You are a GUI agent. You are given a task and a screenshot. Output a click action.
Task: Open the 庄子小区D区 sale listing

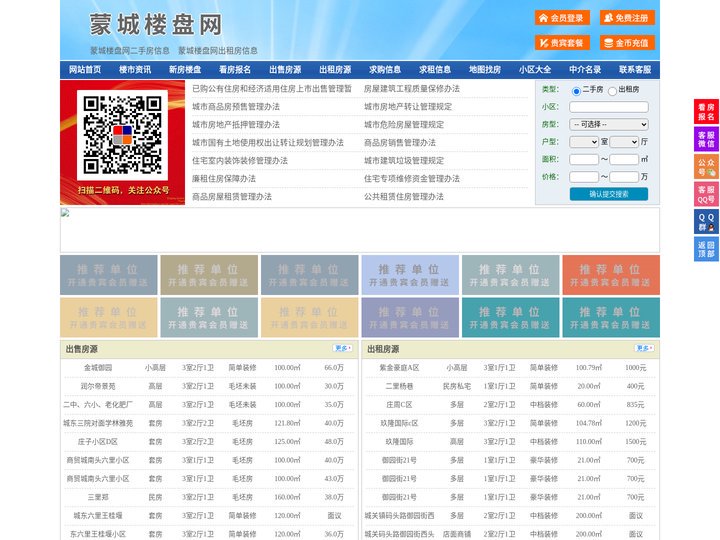click(98, 442)
